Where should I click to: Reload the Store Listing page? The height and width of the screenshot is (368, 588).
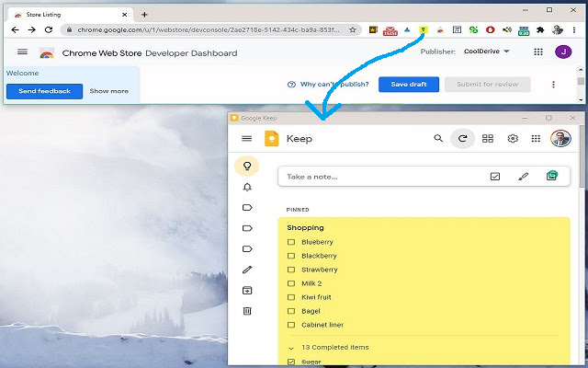point(49,29)
